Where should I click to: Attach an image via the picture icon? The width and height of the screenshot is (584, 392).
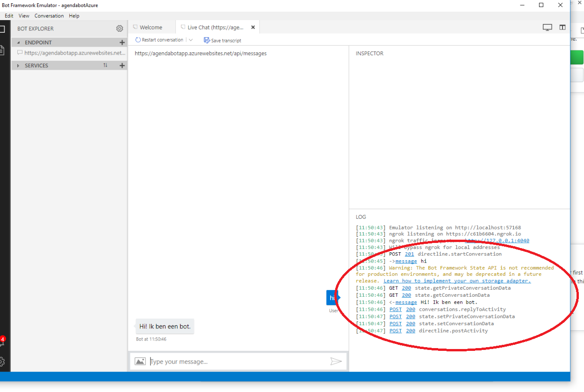140,361
